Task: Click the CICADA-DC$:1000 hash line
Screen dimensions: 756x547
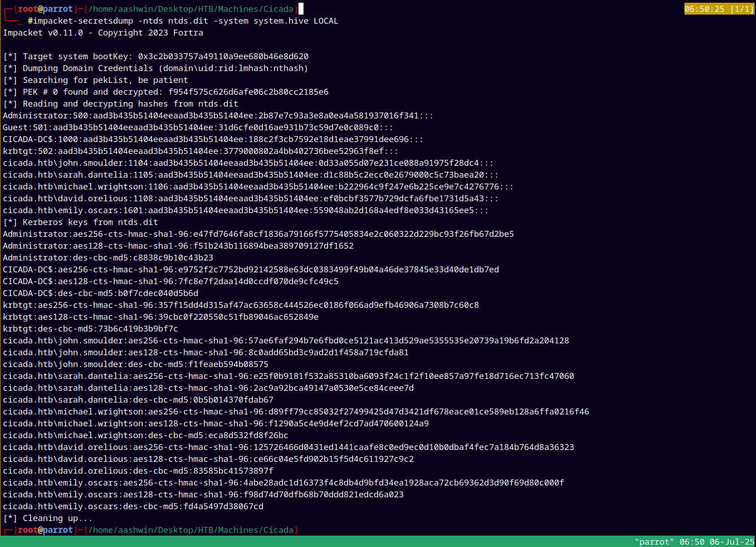Action: click(x=213, y=139)
